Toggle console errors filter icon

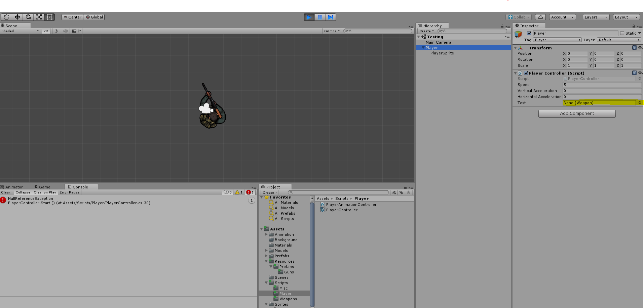click(250, 192)
